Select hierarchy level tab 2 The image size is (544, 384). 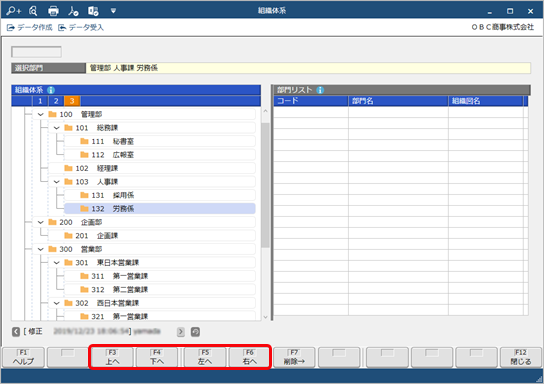click(x=56, y=101)
